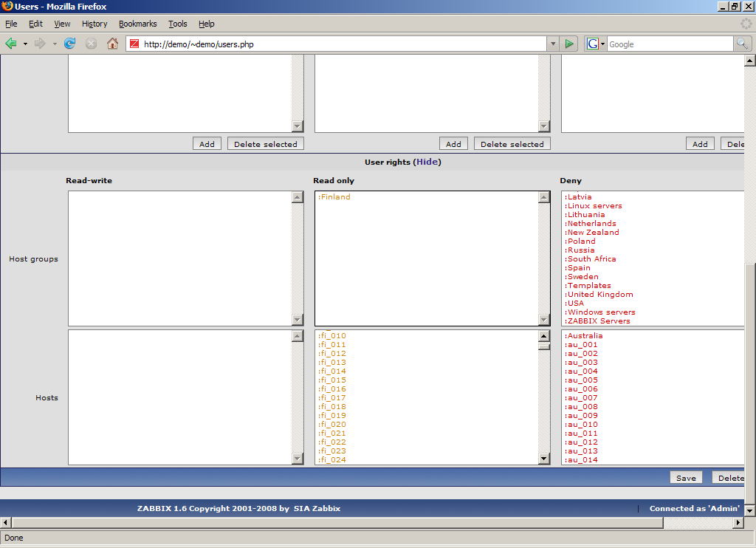Screen dimensions: 756x548
Task: Click the Read only hosts scrollbar thumb
Action: coord(544,346)
